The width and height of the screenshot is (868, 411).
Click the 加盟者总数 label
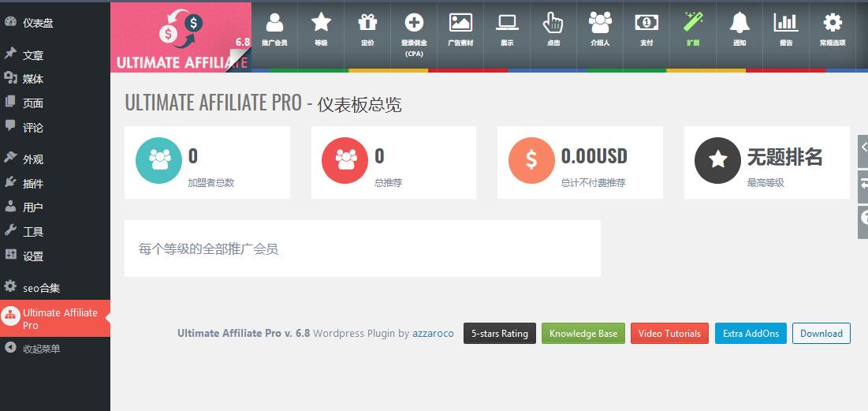tap(211, 183)
